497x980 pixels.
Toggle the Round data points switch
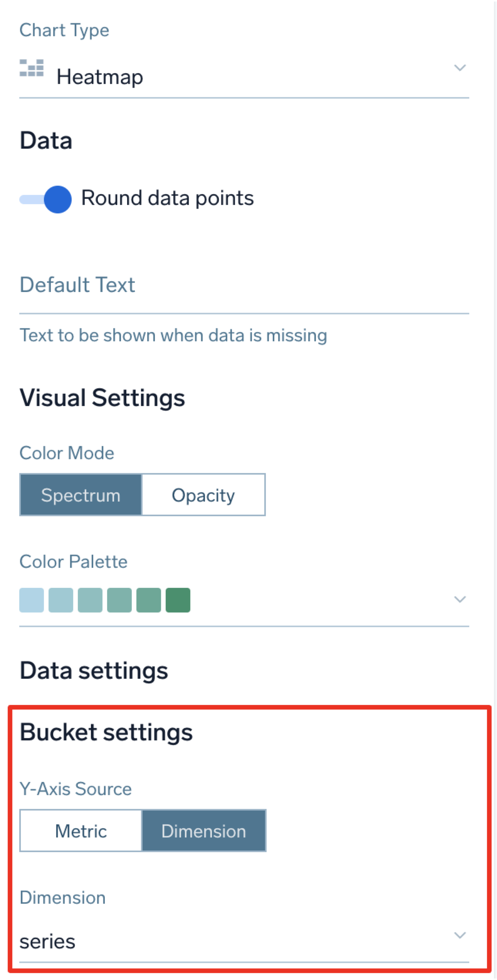pyautogui.click(x=46, y=199)
